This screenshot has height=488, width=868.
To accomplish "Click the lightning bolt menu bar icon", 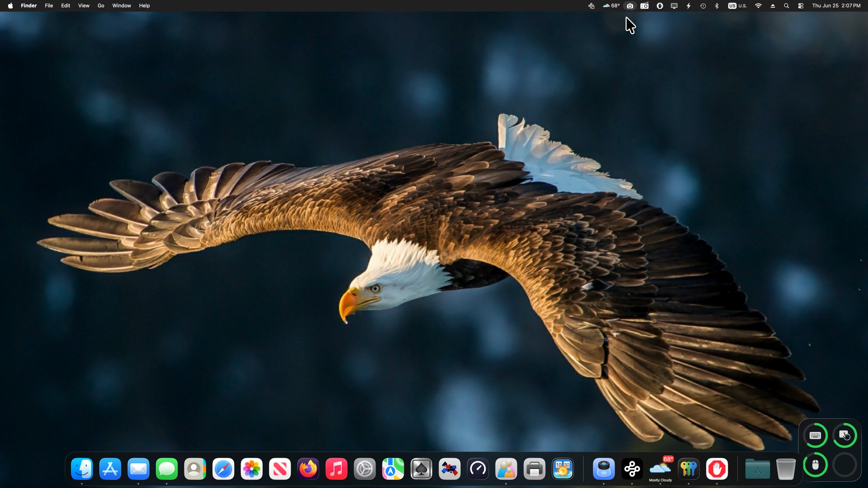I will point(689,6).
